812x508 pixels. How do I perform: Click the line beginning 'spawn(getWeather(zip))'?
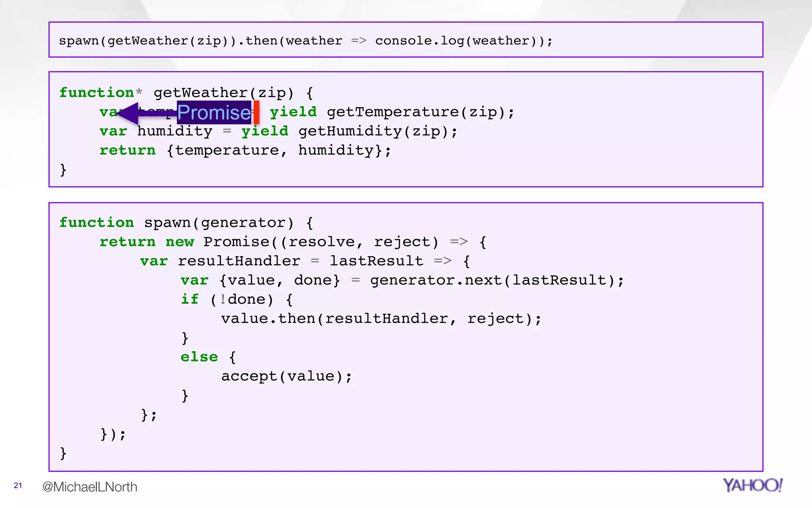point(306,40)
